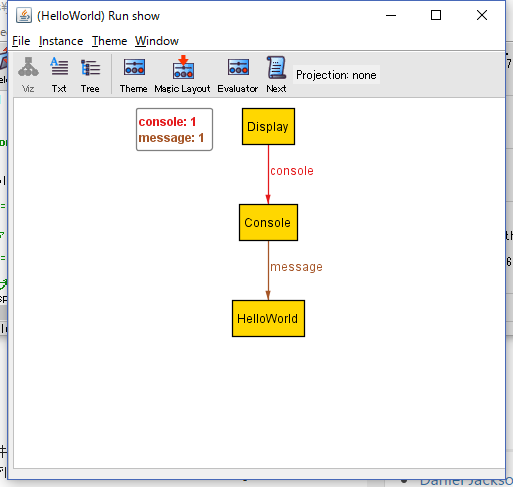Viewport: 513px width, 487px height.
Task: Show the Tree view
Action: pyautogui.click(x=90, y=75)
